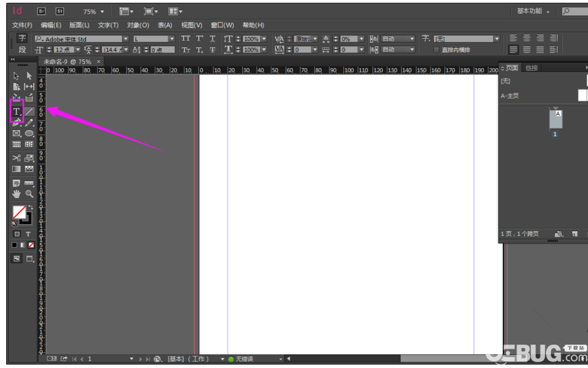Apply None mode button
The image size is (588, 368).
tap(31, 245)
